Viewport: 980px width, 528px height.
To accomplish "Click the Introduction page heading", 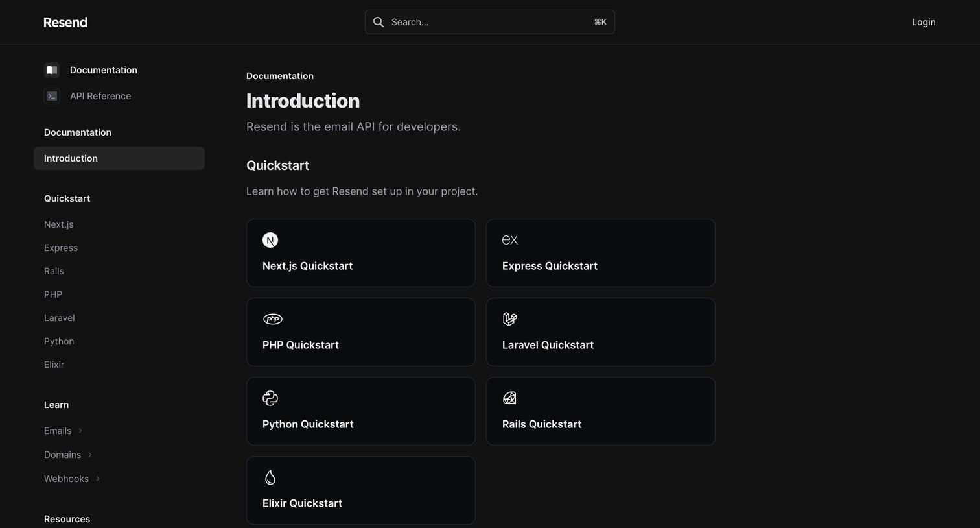I will pyautogui.click(x=303, y=101).
